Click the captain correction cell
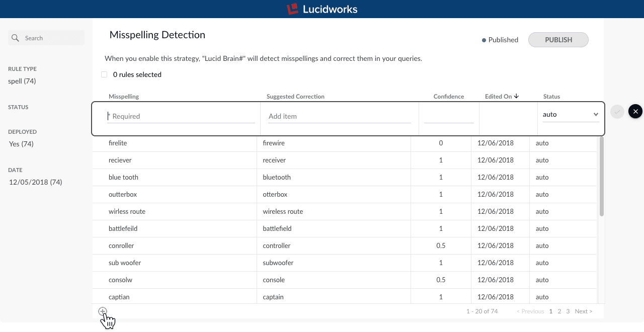Screen dimensions: 644x332 (x=334, y=296)
